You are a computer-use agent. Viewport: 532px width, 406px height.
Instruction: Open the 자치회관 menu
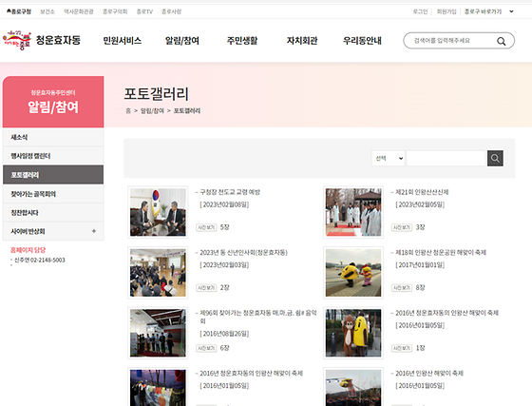point(302,41)
